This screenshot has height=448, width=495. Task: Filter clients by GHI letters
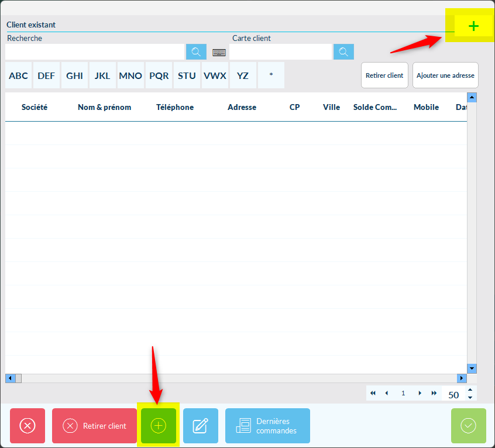74,75
